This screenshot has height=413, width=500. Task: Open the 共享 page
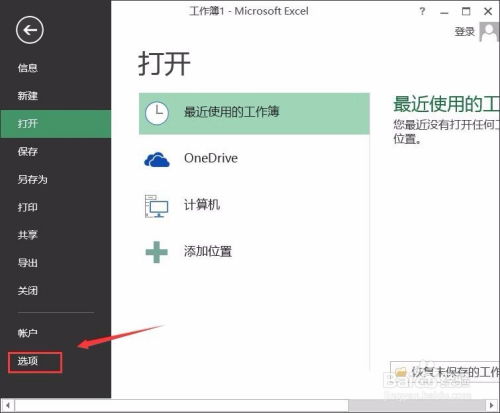click(28, 235)
